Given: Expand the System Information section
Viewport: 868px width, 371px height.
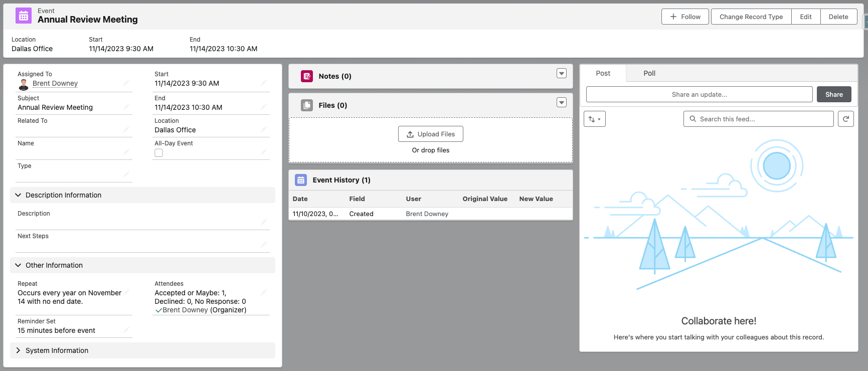Looking at the screenshot, I should pos(18,350).
